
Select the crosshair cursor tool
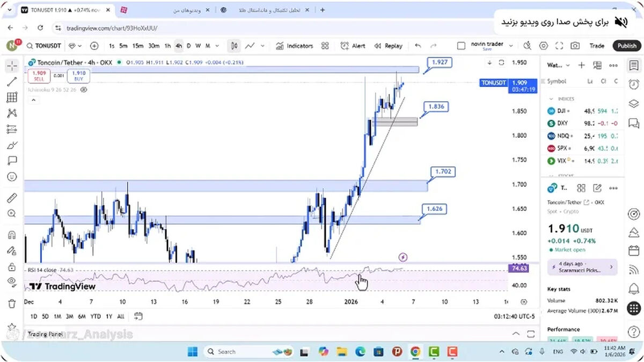[12, 66]
